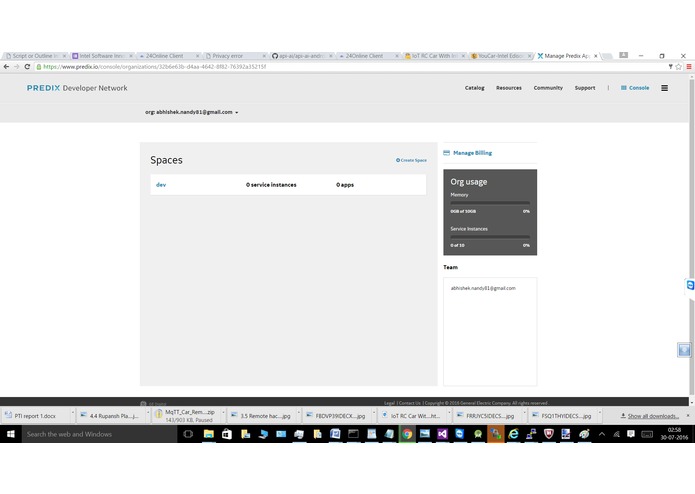Bookmark this page with the star icon
Viewport: 695px width, 494px height.
click(678, 66)
